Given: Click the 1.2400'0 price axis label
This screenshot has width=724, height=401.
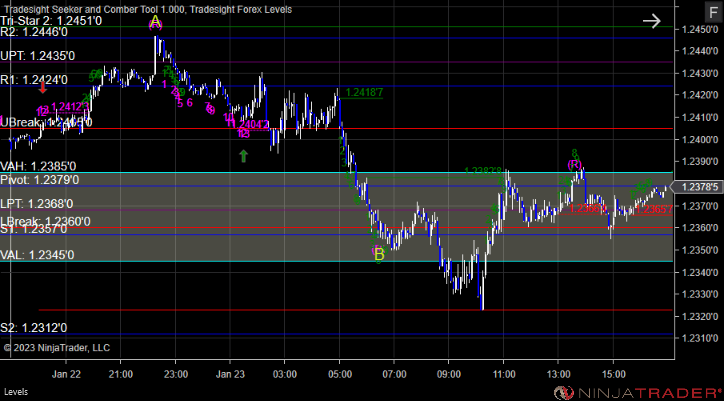Looking at the screenshot, I should 702,140.
